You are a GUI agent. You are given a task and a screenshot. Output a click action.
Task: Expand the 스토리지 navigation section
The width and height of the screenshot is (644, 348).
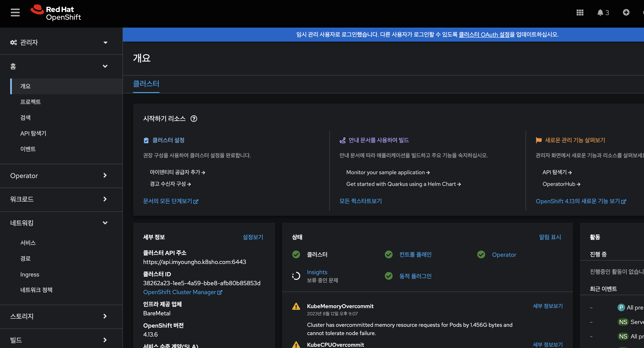(59, 316)
